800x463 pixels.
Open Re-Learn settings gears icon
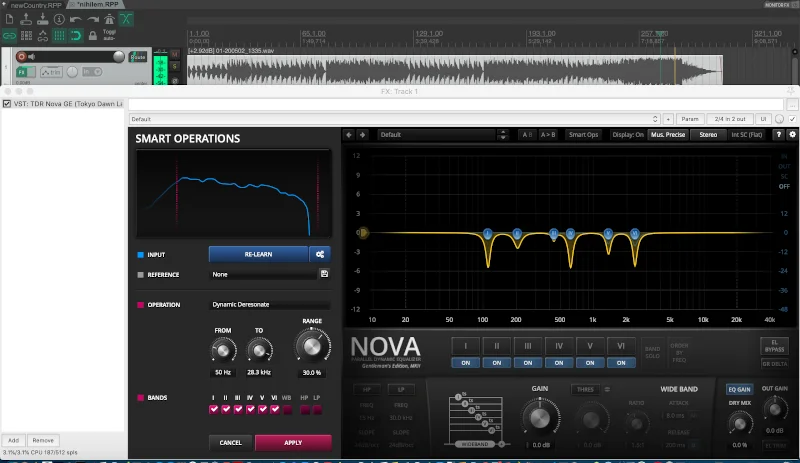coord(320,254)
